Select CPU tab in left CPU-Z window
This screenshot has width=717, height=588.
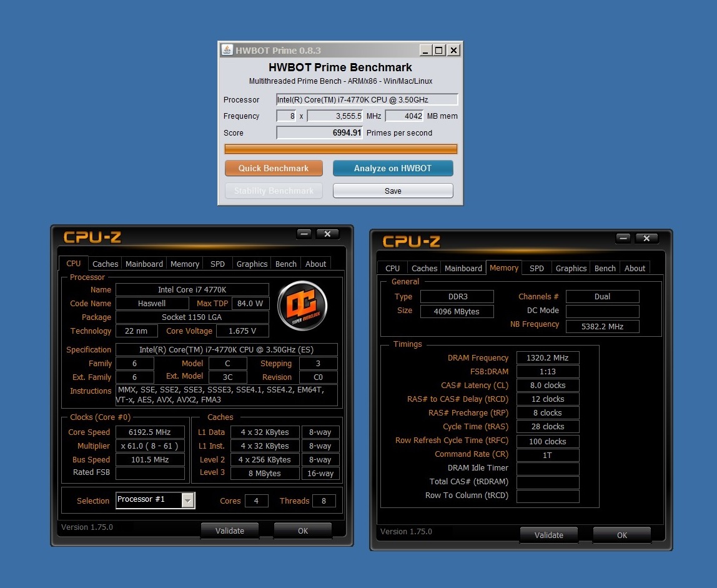pyautogui.click(x=73, y=264)
